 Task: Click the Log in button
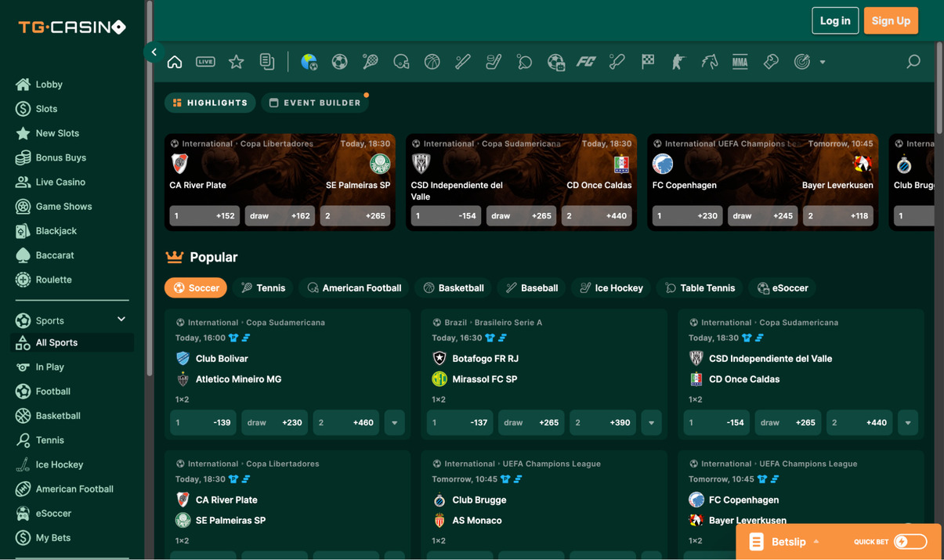(x=835, y=20)
